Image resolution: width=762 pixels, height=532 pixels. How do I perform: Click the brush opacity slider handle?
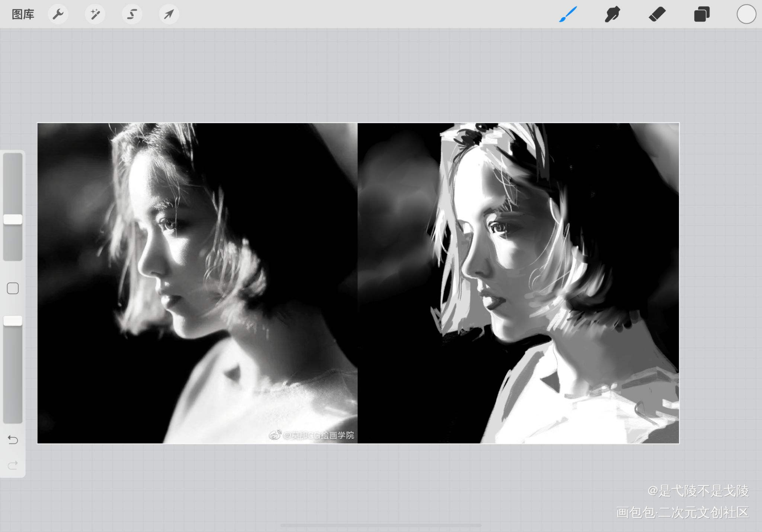(x=13, y=321)
